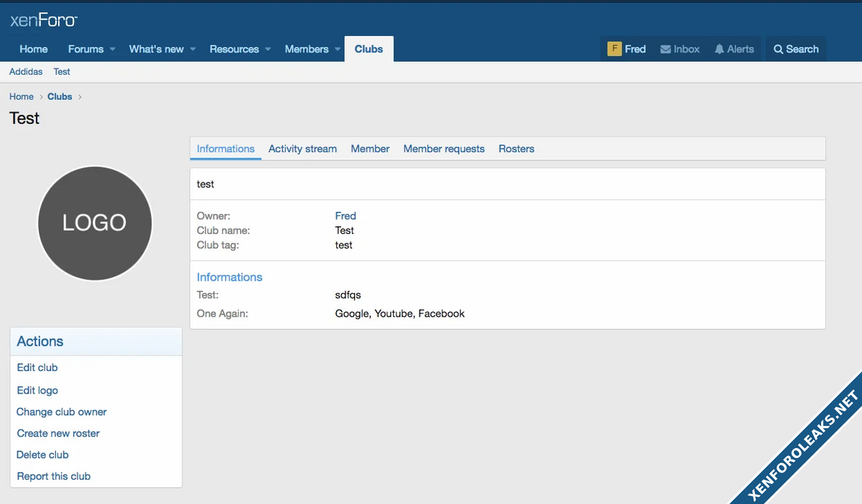Viewport: 862px width, 504px height.
Task: Click the xenForo logo
Action: click(44, 20)
